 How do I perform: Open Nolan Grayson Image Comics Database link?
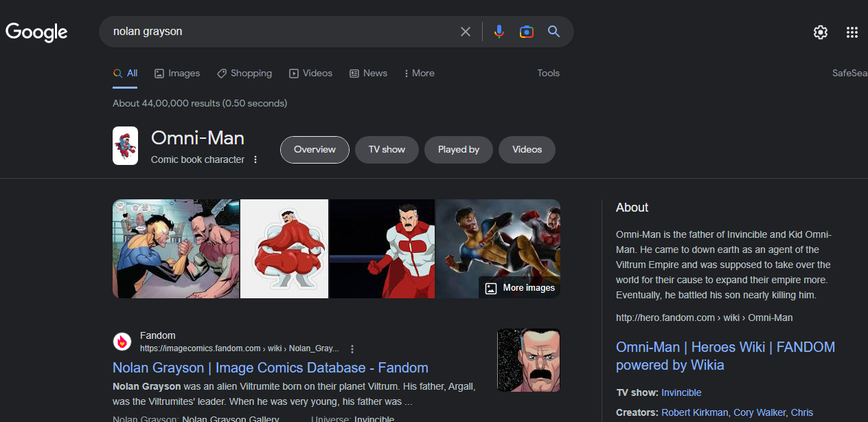[x=270, y=368]
